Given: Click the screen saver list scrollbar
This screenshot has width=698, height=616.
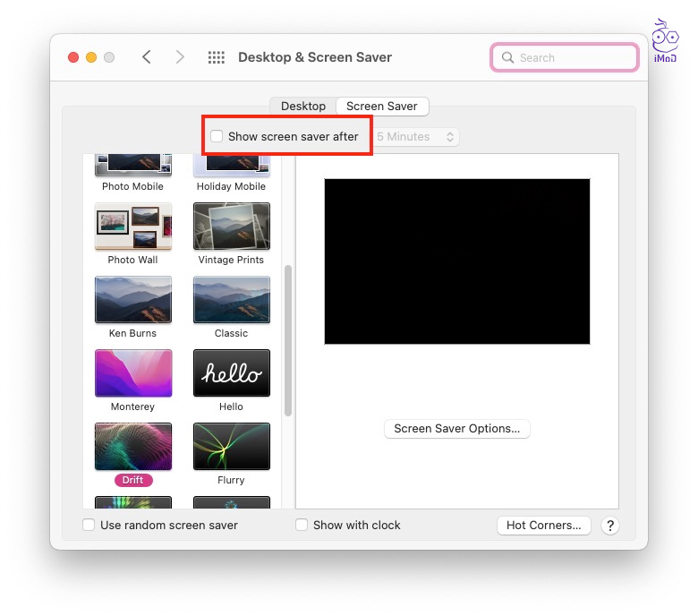Looking at the screenshot, I should point(288,340).
